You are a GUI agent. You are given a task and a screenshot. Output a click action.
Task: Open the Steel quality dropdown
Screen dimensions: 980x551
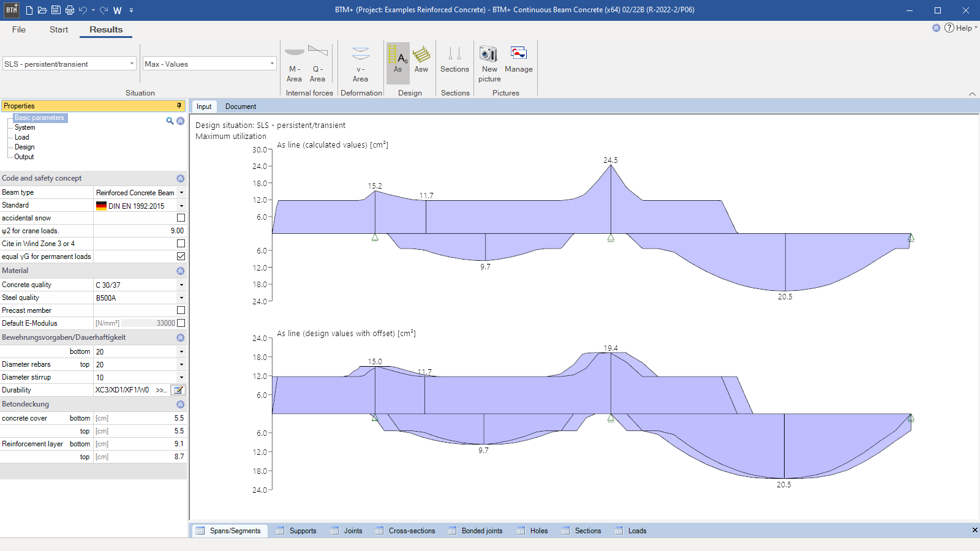pyautogui.click(x=181, y=298)
